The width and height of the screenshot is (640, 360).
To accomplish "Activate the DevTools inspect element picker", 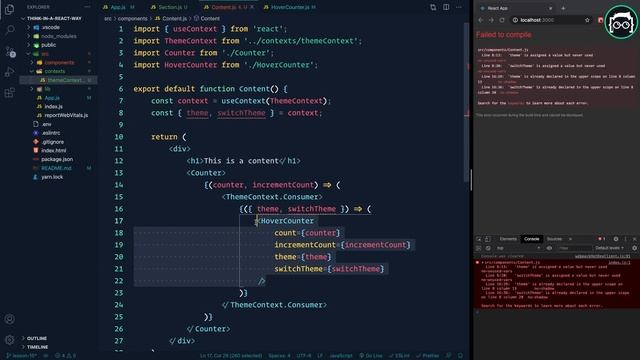I will point(479,239).
